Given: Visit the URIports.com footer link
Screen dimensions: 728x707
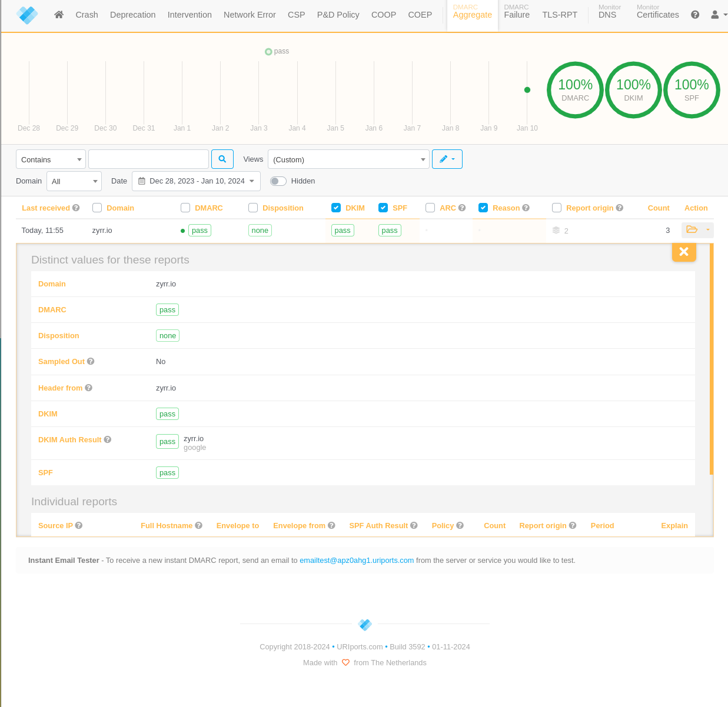Looking at the screenshot, I should pyautogui.click(x=360, y=646).
